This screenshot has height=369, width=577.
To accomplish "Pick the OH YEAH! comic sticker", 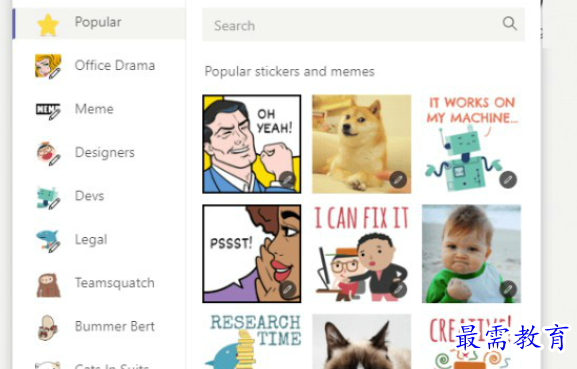I will (252, 144).
